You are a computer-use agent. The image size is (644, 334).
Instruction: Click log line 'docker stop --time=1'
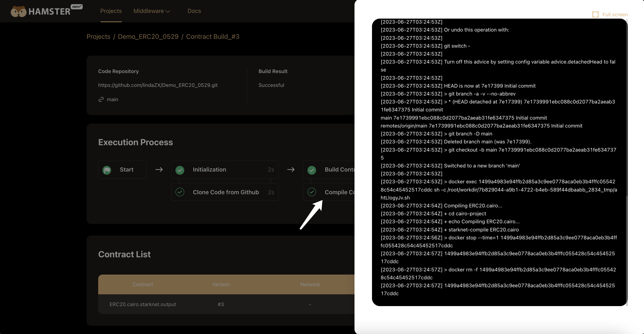[499, 242]
